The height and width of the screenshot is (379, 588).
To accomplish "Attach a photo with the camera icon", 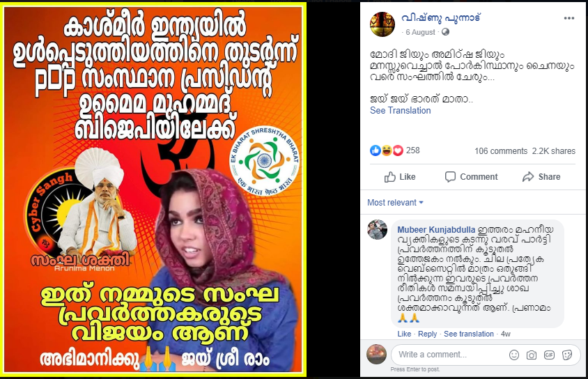I will pyautogui.click(x=532, y=355).
